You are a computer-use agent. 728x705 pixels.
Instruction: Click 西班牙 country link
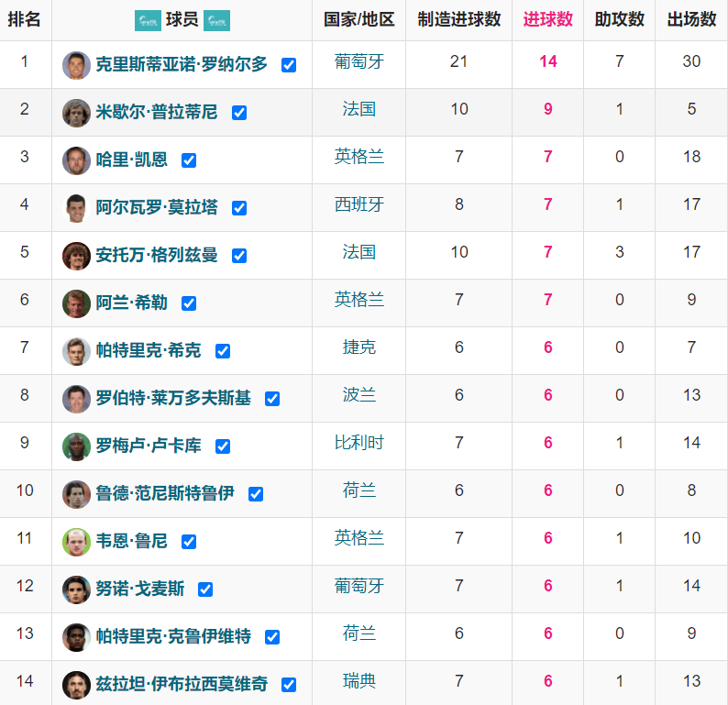click(x=358, y=204)
